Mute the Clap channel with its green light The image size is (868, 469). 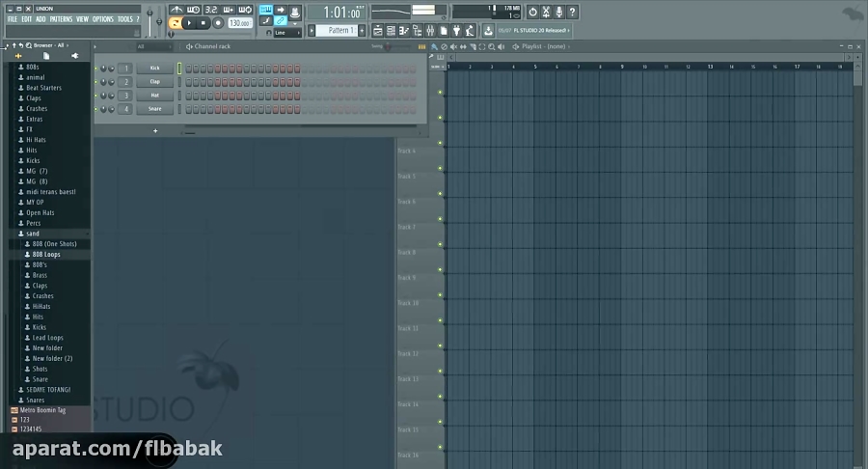click(96, 82)
